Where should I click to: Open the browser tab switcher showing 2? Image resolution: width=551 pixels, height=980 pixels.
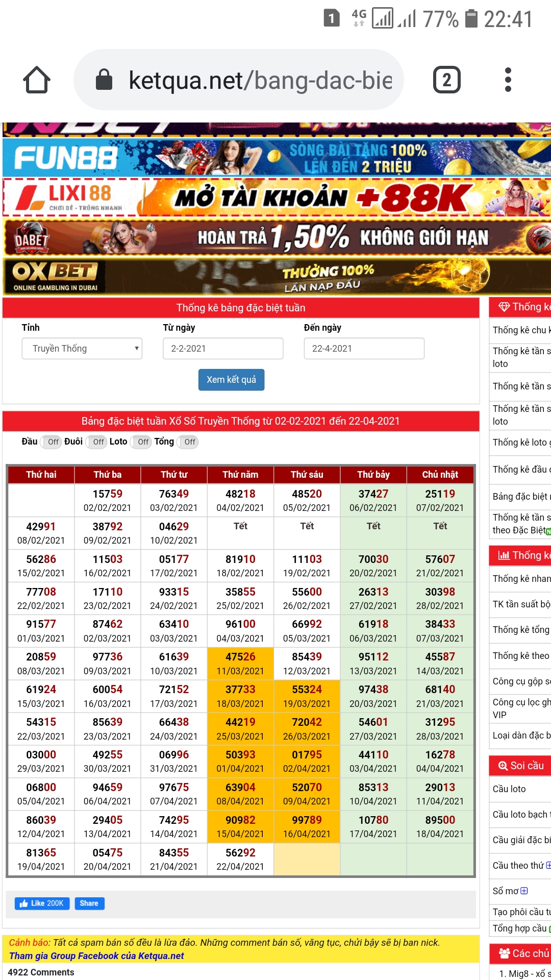coord(446,80)
